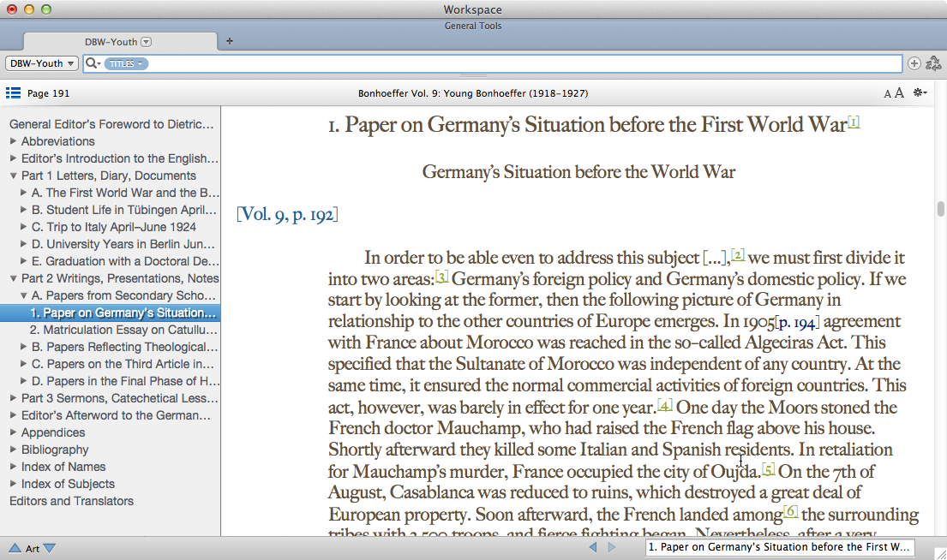Click the up triangle next to Art

[15, 548]
